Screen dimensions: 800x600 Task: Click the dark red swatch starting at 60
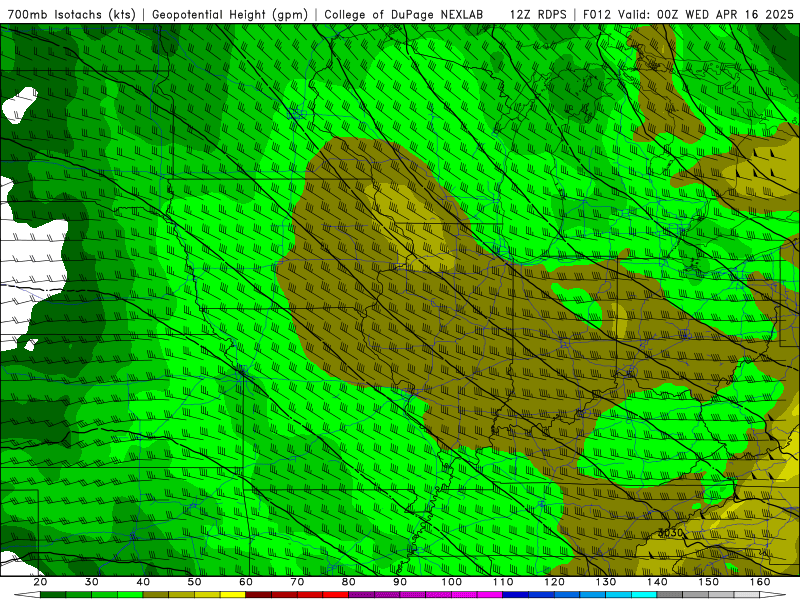(259, 594)
